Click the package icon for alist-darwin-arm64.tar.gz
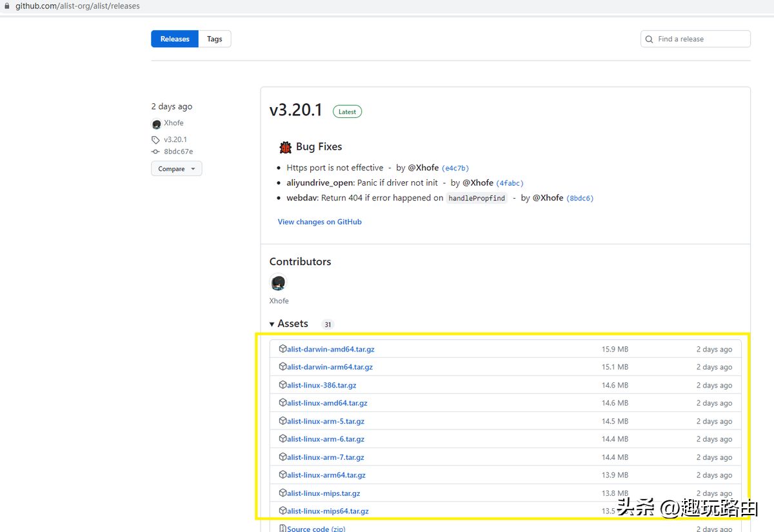774x532 pixels. coord(283,367)
